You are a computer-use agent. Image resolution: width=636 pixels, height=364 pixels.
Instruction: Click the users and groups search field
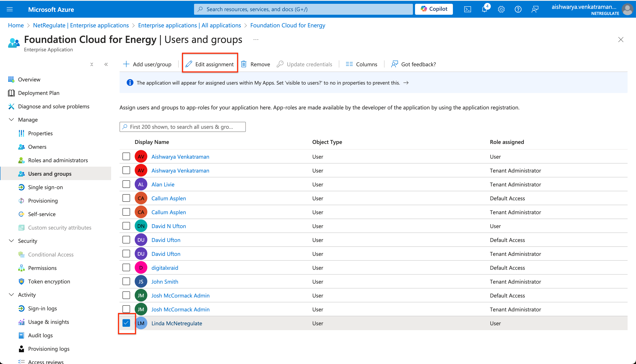(x=182, y=127)
